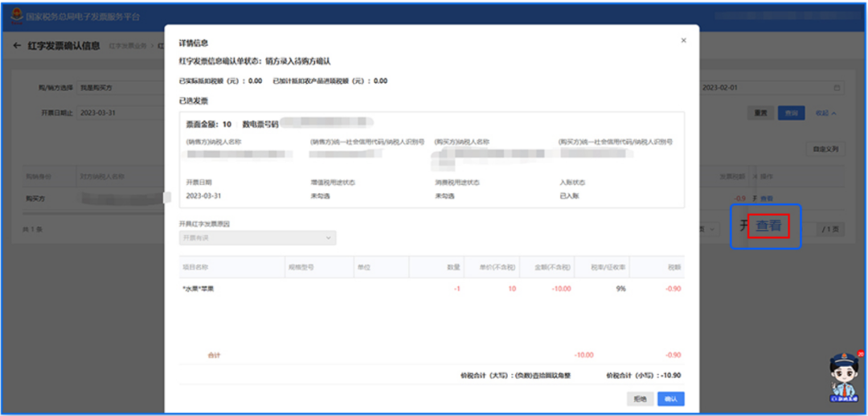The height and width of the screenshot is (416, 868).
Task: Open the 开具红字发票原因 dropdown showing 开票有误
Action: (257, 237)
